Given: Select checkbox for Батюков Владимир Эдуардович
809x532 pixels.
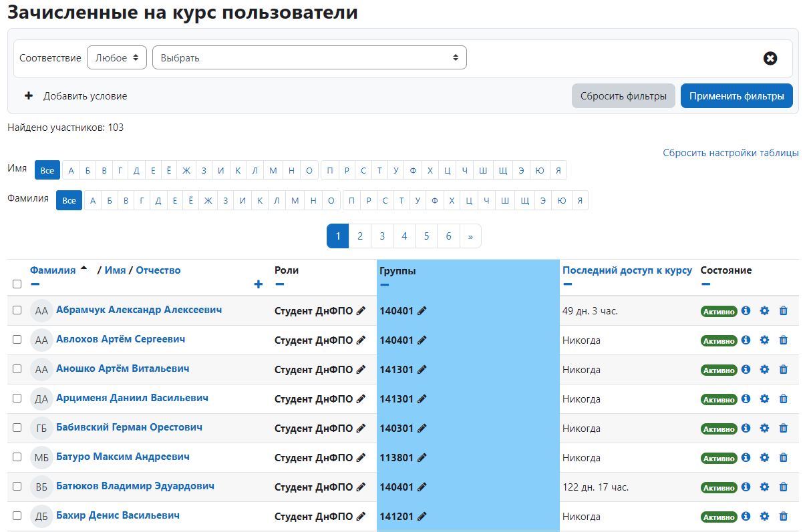Looking at the screenshot, I should point(17,487).
